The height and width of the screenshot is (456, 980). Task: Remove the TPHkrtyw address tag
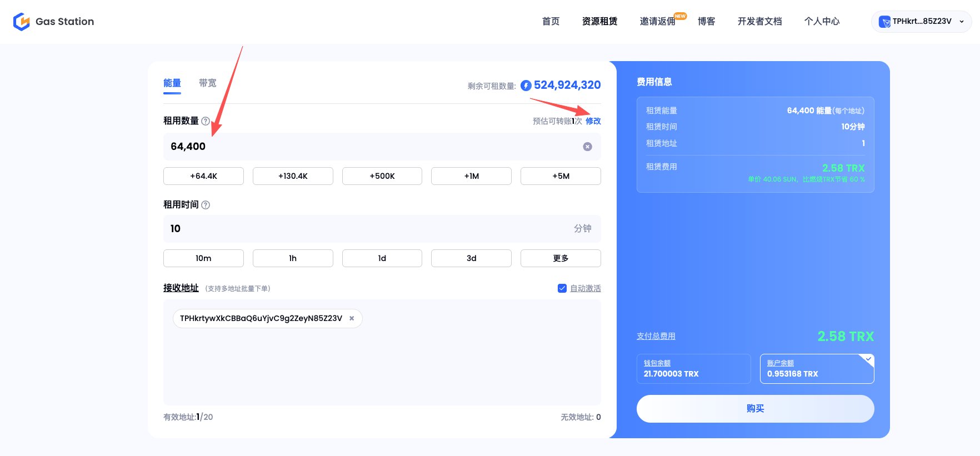point(352,318)
